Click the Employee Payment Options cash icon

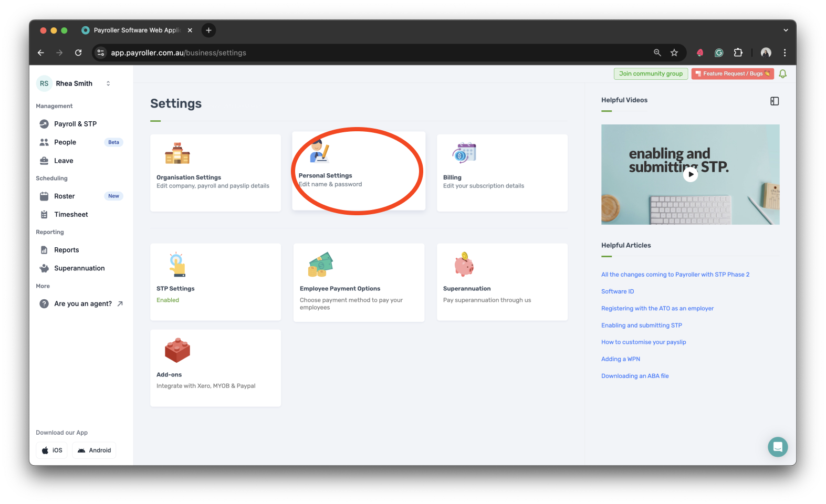(x=320, y=265)
